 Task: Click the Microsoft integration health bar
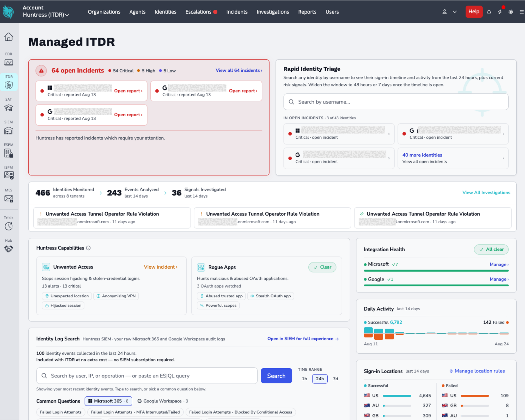(436, 271)
